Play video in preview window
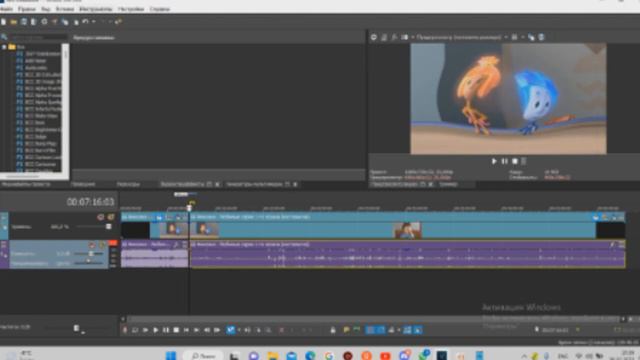Screen dimensions: 640x360 click(494, 161)
